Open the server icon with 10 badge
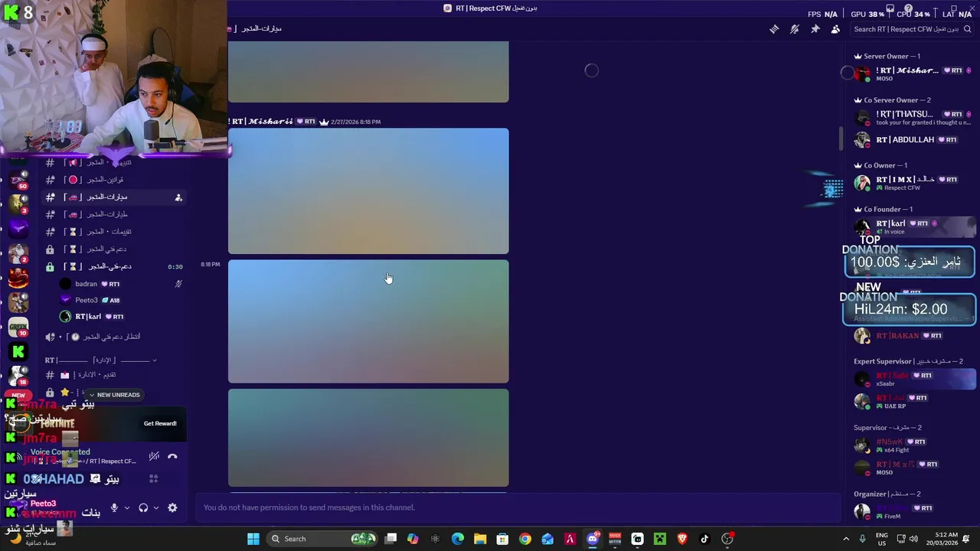 (x=18, y=327)
